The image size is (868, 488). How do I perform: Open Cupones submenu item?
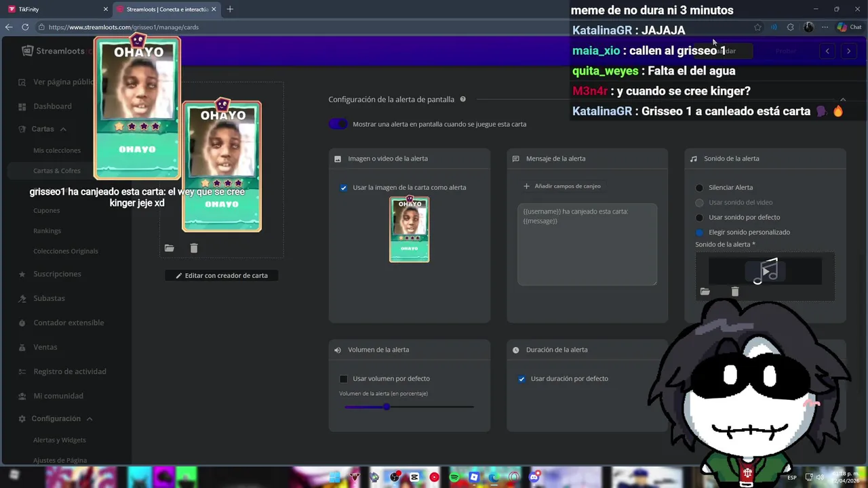click(x=47, y=211)
